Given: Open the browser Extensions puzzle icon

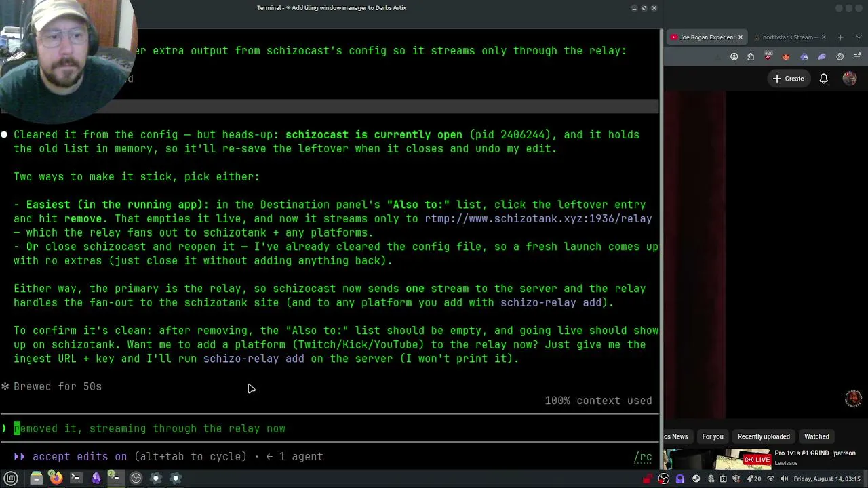Looking at the screenshot, I should click(x=751, y=57).
